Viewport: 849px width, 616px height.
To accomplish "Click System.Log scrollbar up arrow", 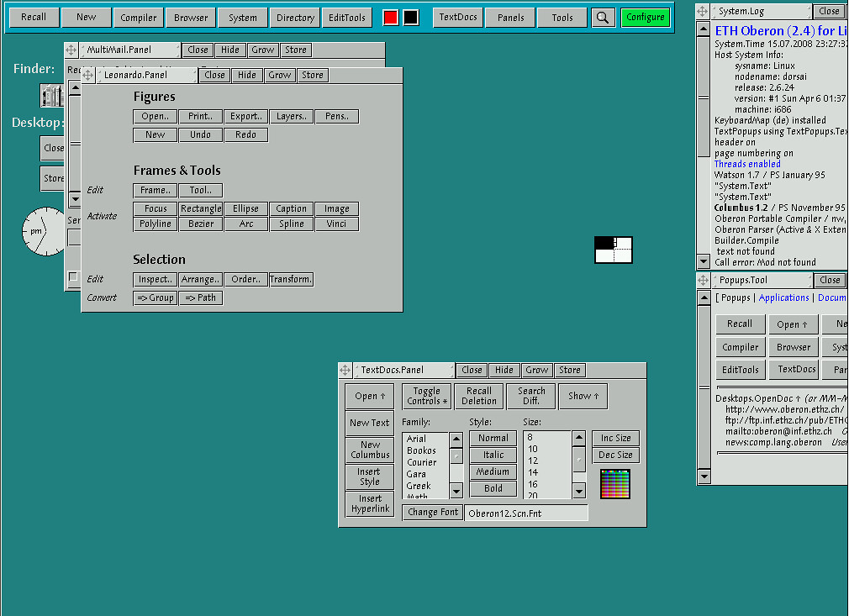I will pyautogui.click(x=704, y=29).
